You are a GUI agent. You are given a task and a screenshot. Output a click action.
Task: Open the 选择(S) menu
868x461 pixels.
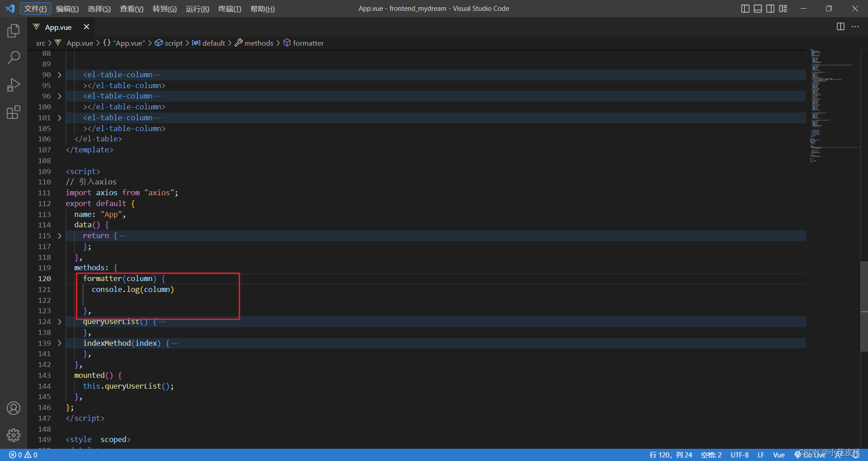click(x=99, y=9)
